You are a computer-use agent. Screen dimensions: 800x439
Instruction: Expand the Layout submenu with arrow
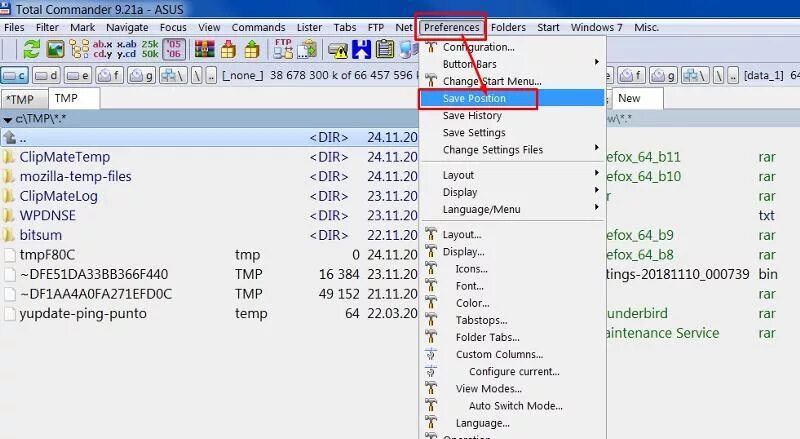[512, 175]
